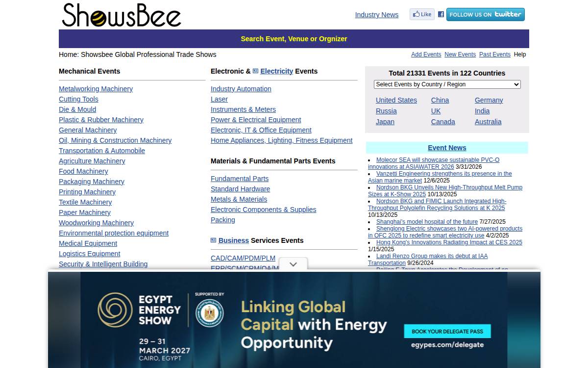The image size is (588, 368).
Task: Click the Facebook icon
Action: [x=441, y=14]
